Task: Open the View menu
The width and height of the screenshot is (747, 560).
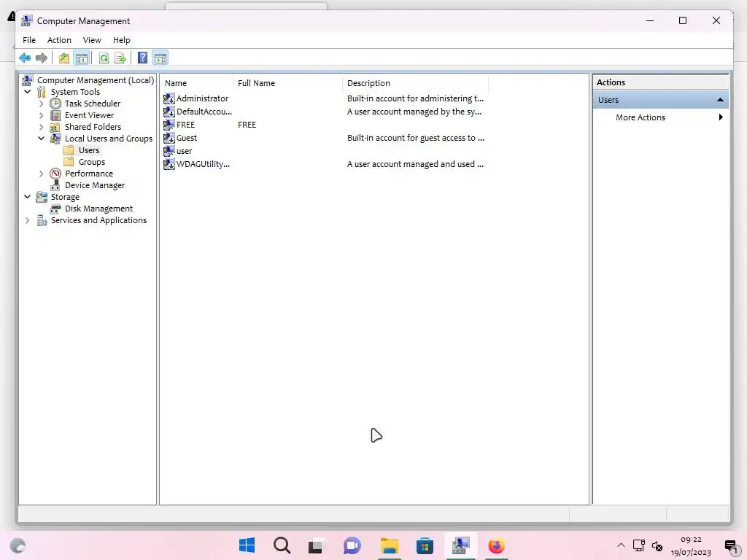Action: click(92, 40)
